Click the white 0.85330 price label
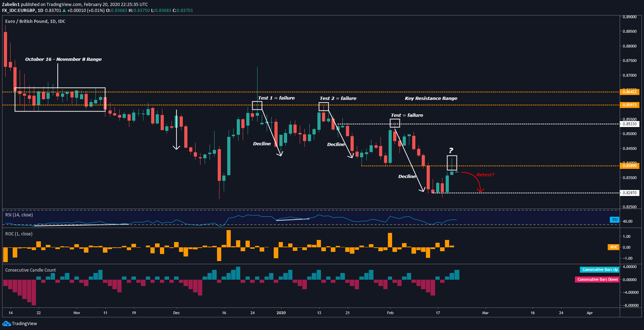This screenshot has width=644, height=330. coord(630,124)
